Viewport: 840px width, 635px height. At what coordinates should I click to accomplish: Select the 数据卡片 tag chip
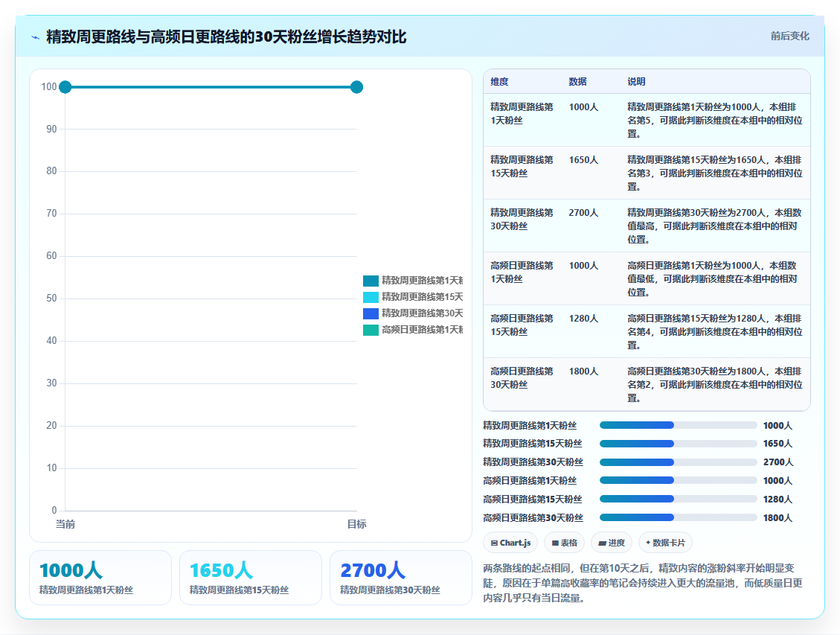coord(665,543)
